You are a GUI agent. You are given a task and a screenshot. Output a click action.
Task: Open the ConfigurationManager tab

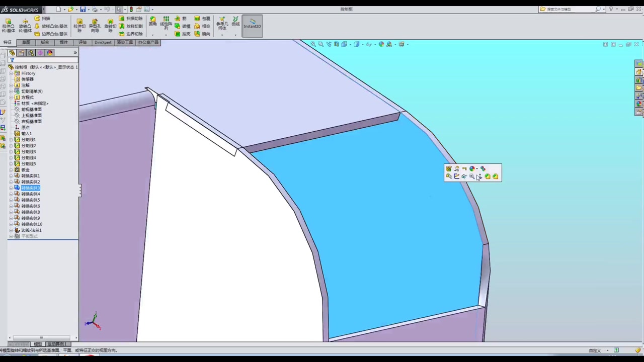[31, 53]
